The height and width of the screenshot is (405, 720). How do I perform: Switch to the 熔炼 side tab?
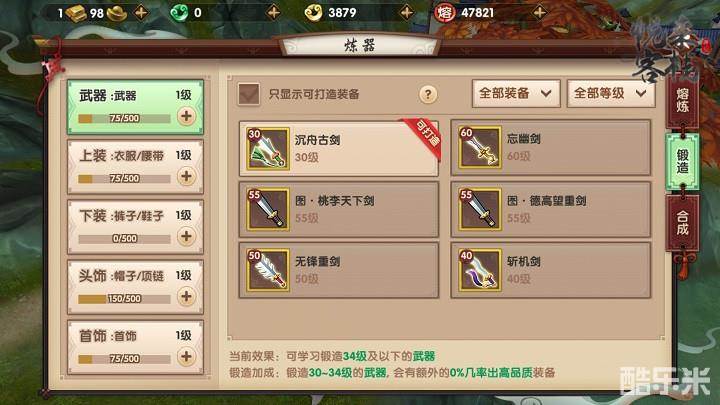pyautogui.click(x=682, y=101)
